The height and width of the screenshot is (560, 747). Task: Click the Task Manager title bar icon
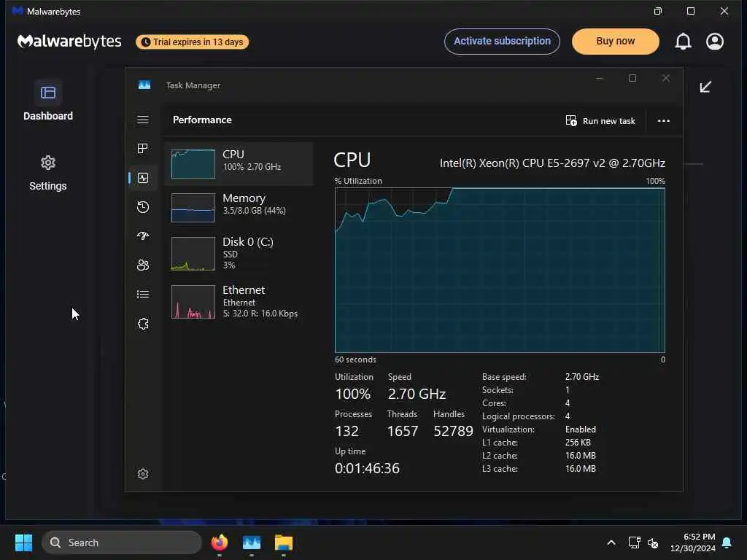coord(144,85)
